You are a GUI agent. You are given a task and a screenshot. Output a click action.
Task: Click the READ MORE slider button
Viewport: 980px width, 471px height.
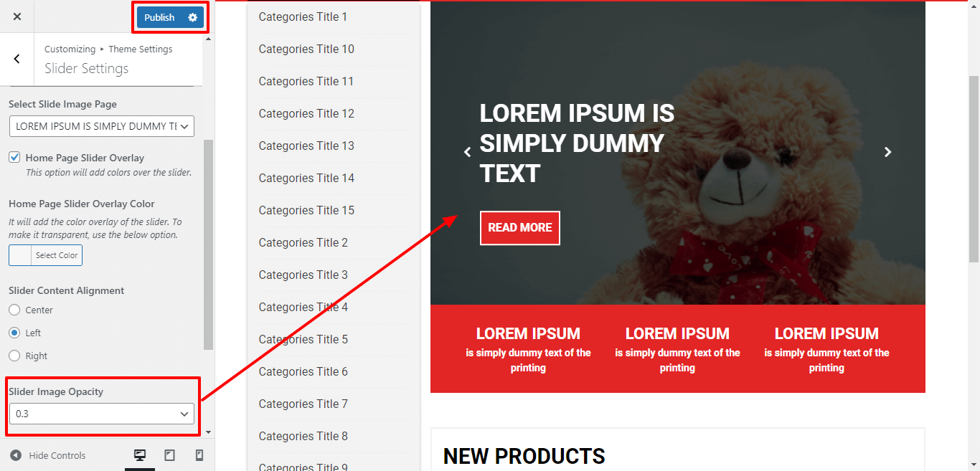[520, 227]
